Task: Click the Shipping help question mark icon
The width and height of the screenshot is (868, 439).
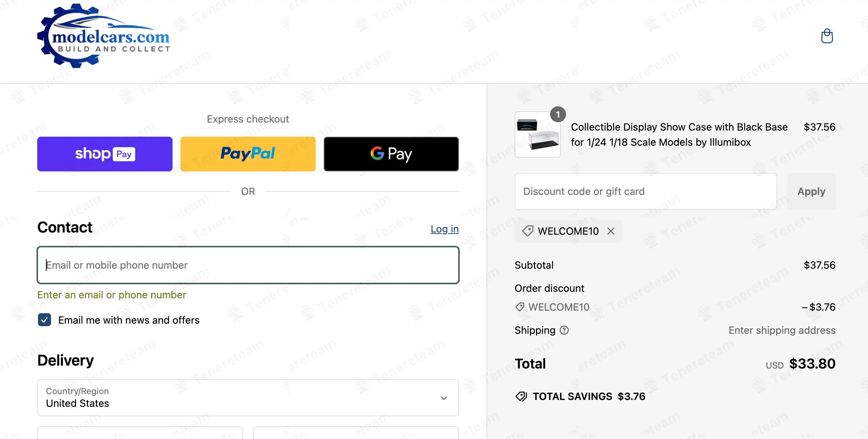Action: click(x=564, y=330)
